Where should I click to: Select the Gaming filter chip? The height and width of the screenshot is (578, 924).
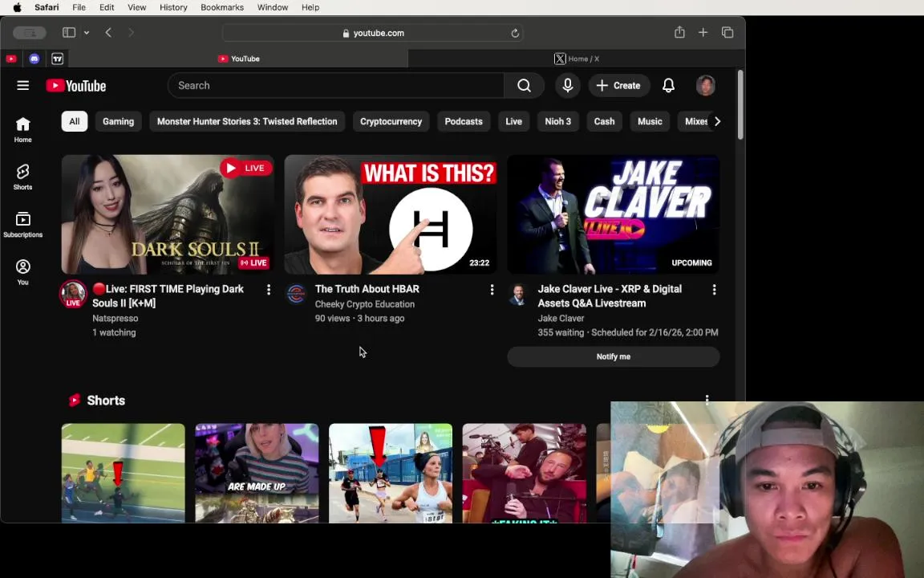point(119,121)
